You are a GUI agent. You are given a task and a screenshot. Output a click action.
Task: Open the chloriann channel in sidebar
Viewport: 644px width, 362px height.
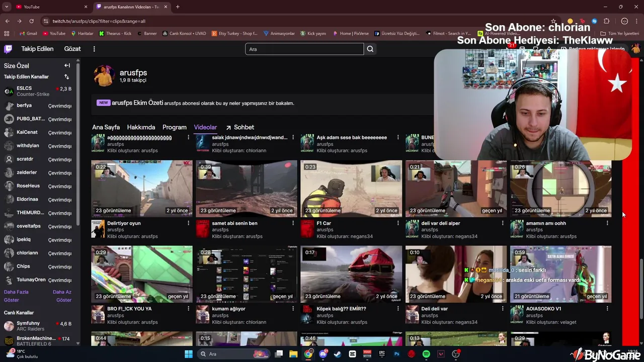pos(38,253)
